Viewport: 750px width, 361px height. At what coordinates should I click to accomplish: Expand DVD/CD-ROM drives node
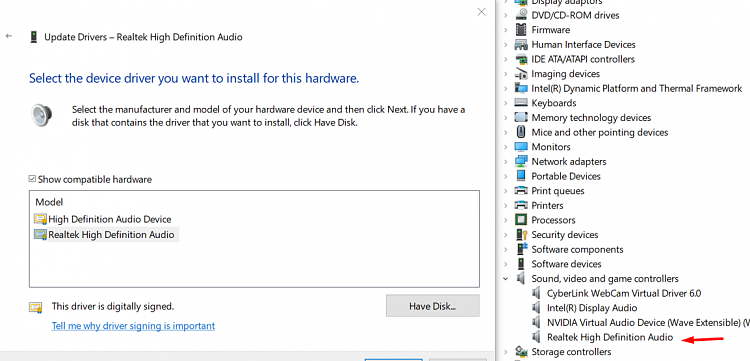[506, 15]
